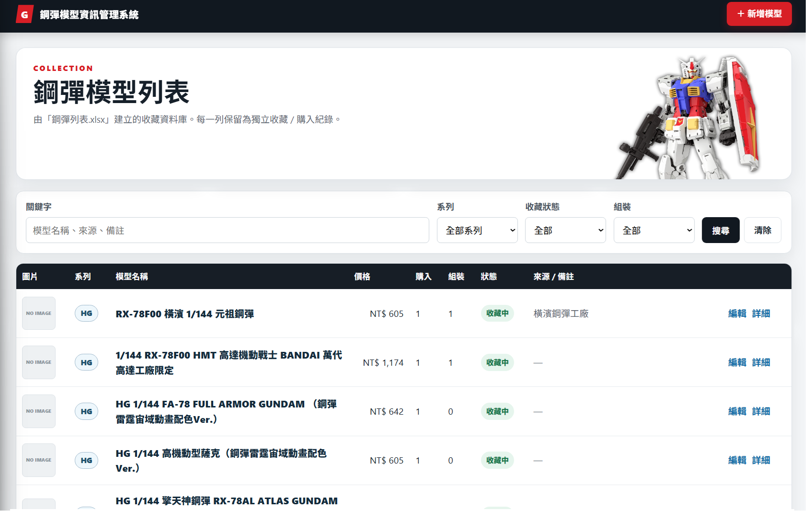Click the 狀態 column header
812x511 pixels.
coord(489,277)
